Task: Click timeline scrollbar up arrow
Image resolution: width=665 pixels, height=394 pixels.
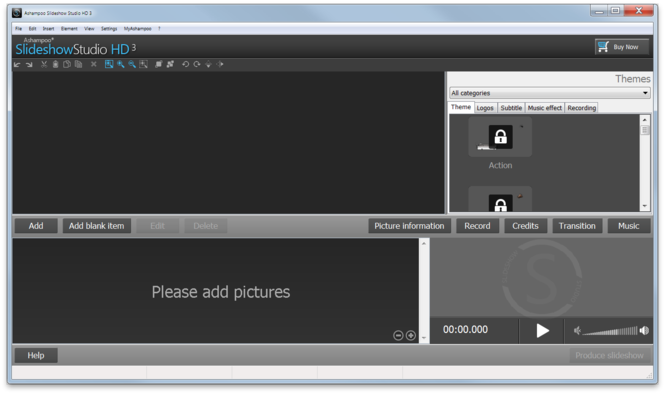Action: 424,243
